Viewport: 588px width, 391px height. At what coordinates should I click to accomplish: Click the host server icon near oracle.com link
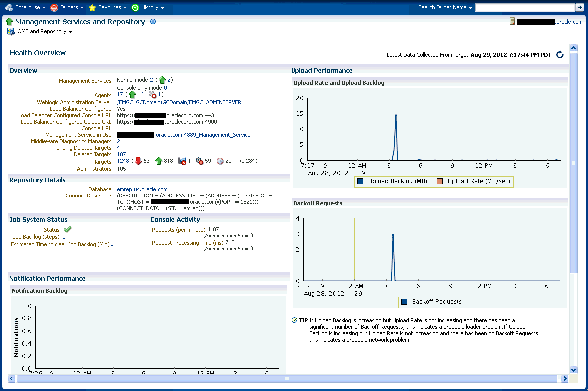click(x=512, y=22)
